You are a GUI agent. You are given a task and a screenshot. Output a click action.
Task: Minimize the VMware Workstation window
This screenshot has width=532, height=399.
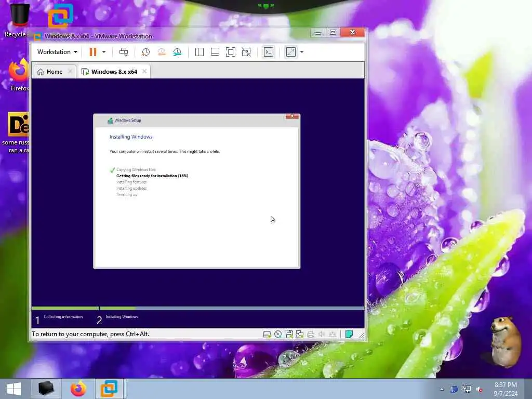317,33
